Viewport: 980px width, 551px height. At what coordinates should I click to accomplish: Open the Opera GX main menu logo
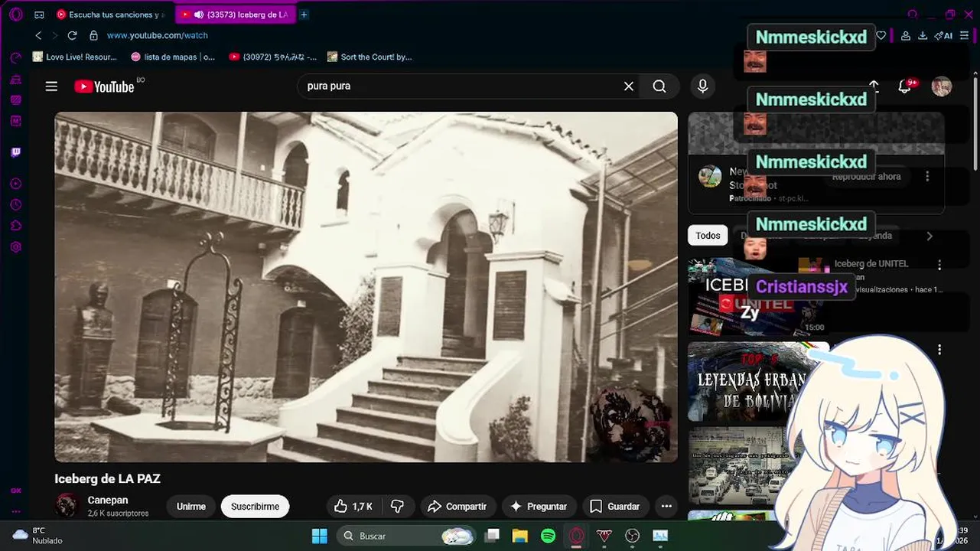(x=15, y=15)
